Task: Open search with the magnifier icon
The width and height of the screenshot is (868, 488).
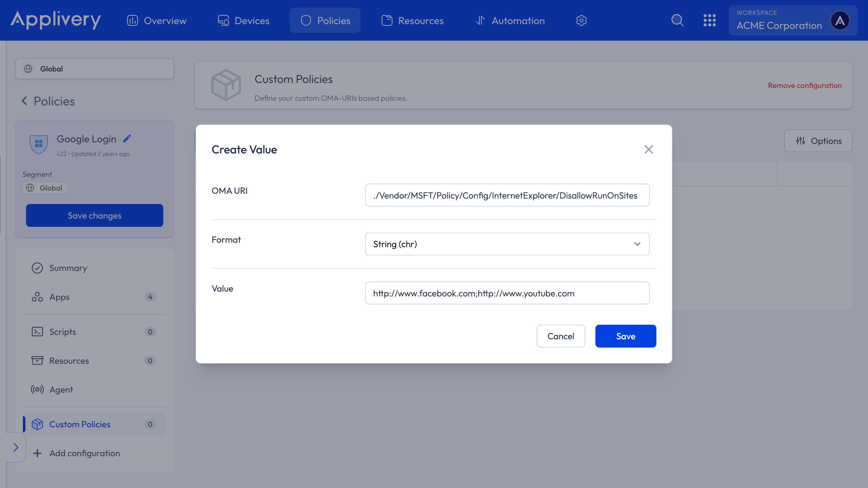Action: [677, 21]
